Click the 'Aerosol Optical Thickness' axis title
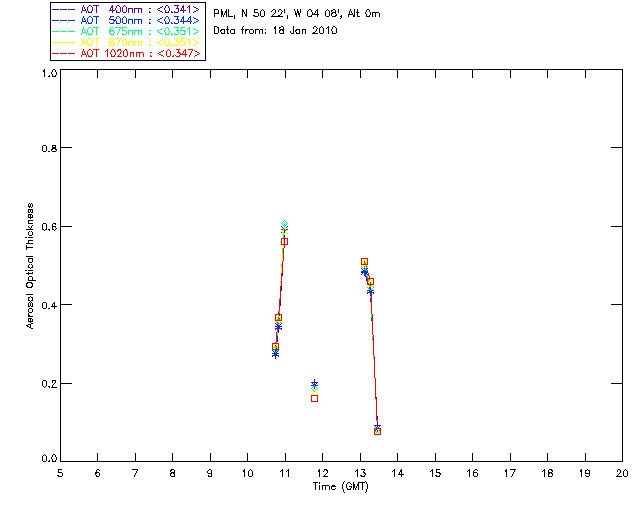The image size is (640, 512). pos(30,266)
